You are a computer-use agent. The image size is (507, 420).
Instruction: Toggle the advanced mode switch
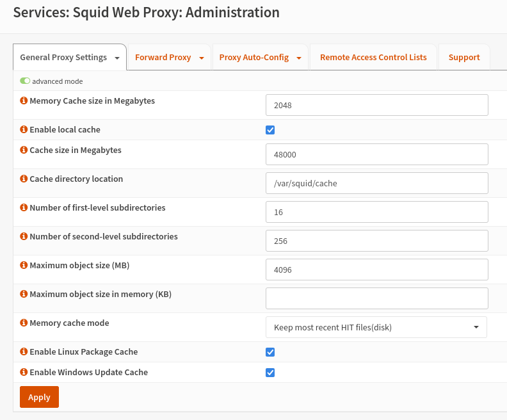(25, 81)
